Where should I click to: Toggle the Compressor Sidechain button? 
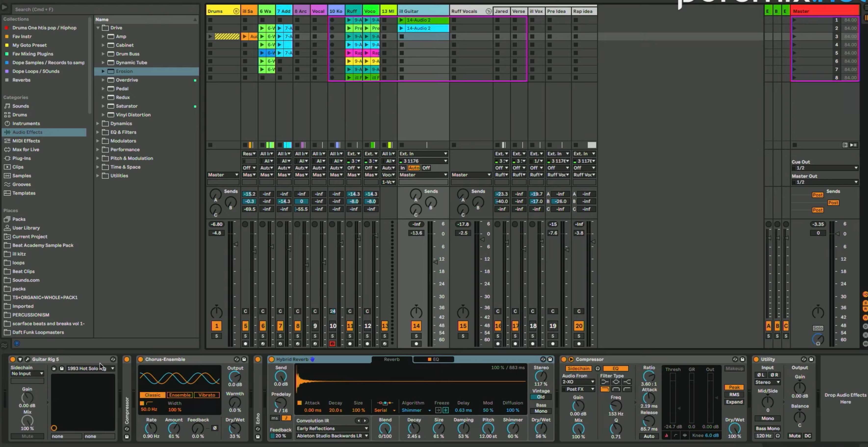(579, 368)
